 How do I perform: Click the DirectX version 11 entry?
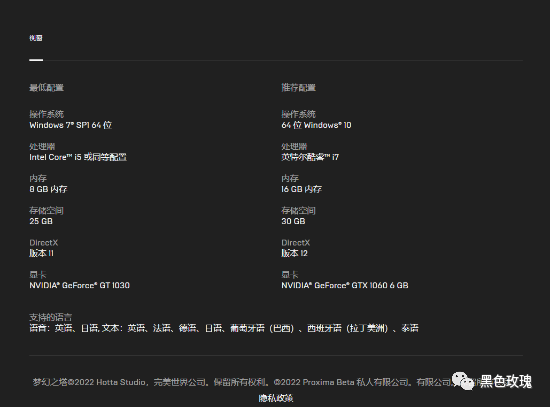[41, 253]
